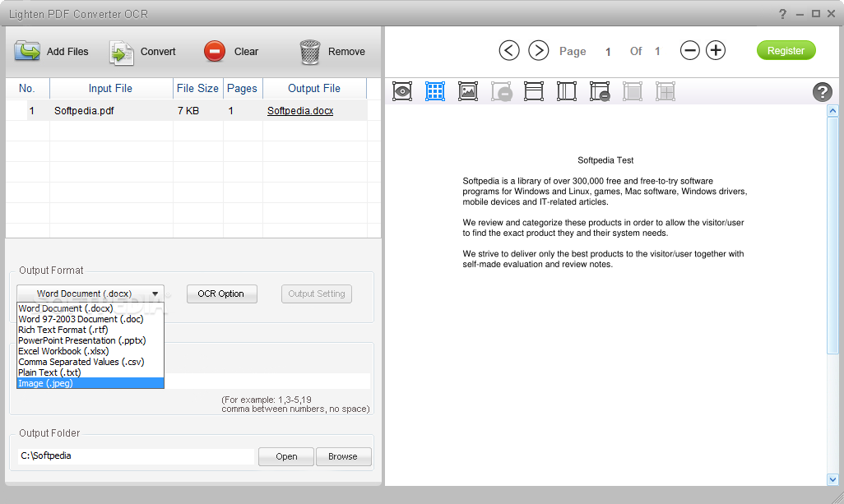Click the Output Setting button
The height and width of the screenshot is (504, 844).
[317, 294]
